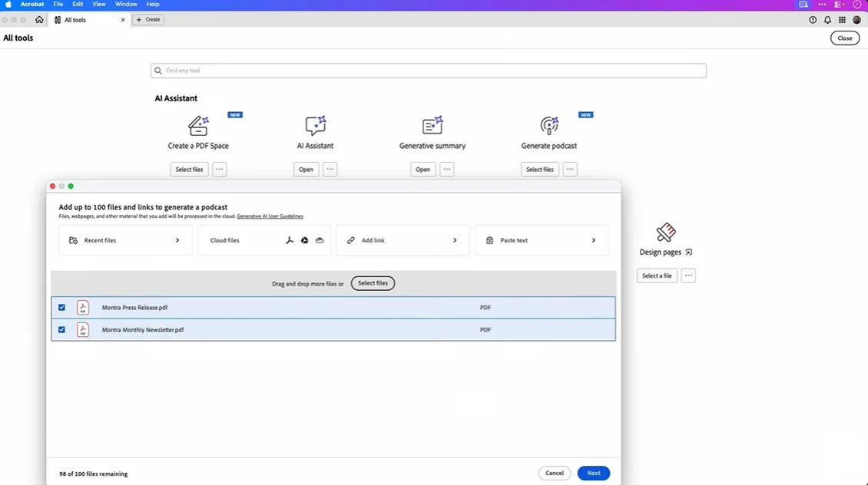
Task: Cancel the podcast file dialog
Action: (x=554, y=473)
